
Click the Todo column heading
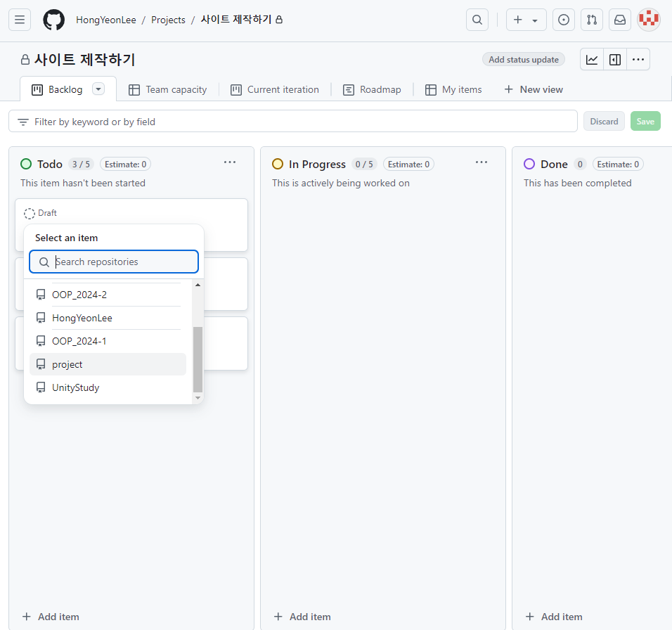[50, 164]
